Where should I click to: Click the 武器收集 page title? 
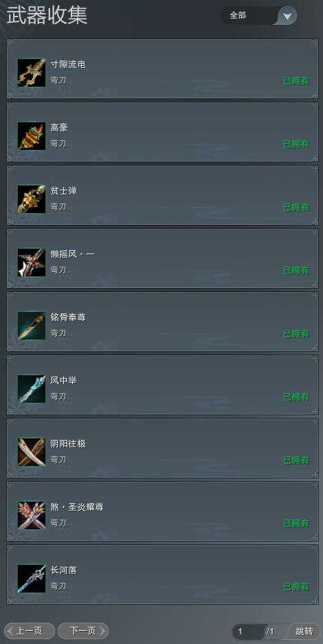tap(47, 16)
